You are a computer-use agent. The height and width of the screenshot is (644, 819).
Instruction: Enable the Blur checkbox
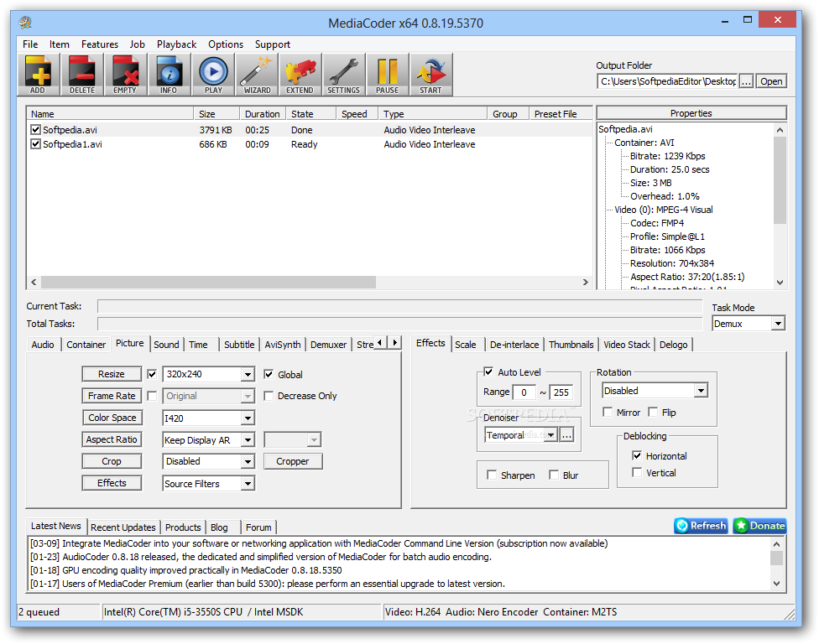pos(554,475)
